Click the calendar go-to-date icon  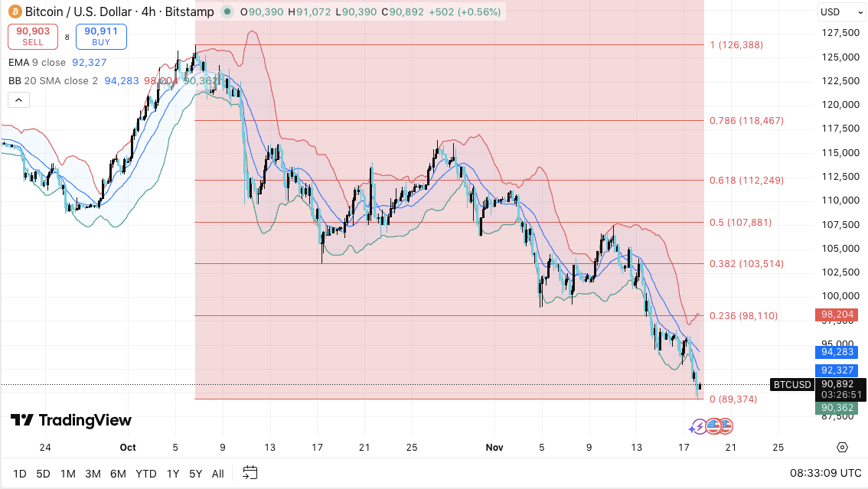[250, 473]
